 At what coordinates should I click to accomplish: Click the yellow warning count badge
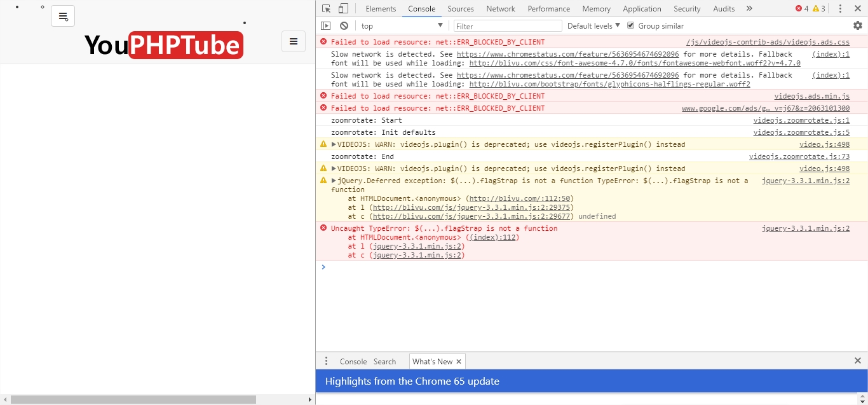(x=819, y=9)
